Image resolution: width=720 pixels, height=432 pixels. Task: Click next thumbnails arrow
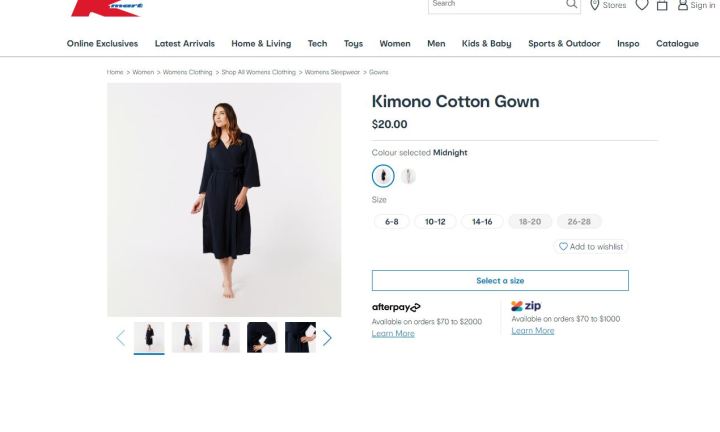point(327,338)
